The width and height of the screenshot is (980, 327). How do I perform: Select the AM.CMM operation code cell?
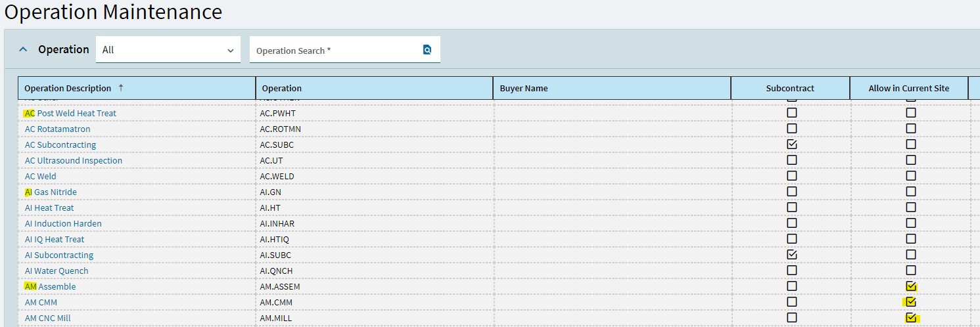click(375, 302)
